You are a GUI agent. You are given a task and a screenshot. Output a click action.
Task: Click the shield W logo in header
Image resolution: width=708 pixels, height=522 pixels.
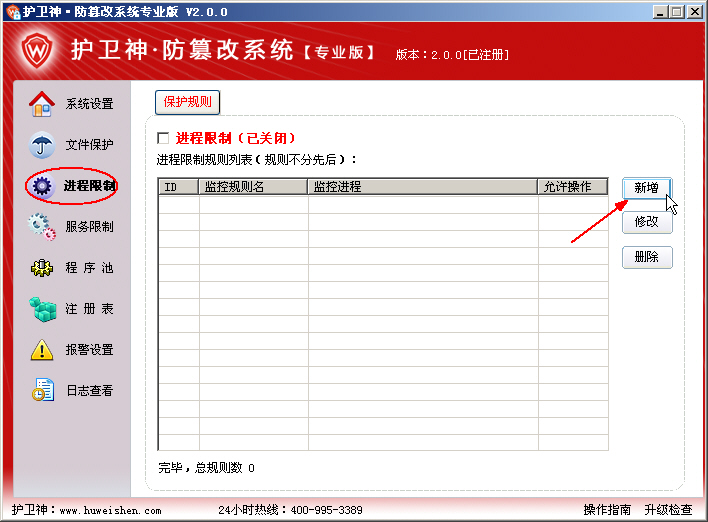click(x=37, y=50)
